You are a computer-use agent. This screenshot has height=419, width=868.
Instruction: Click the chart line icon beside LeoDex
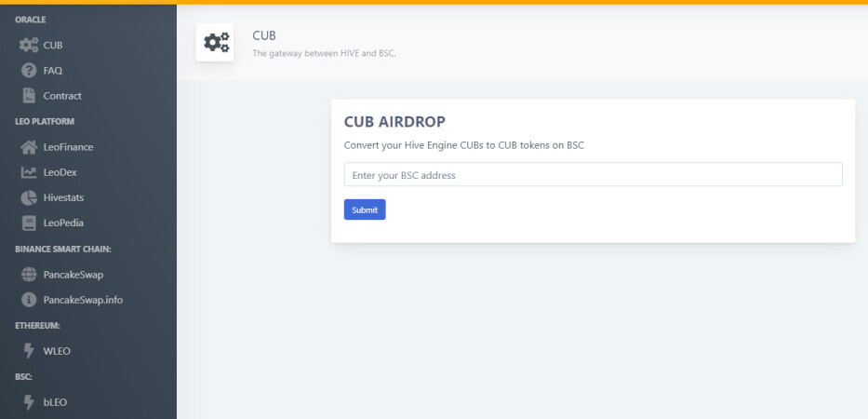click(x=29, y=172)
